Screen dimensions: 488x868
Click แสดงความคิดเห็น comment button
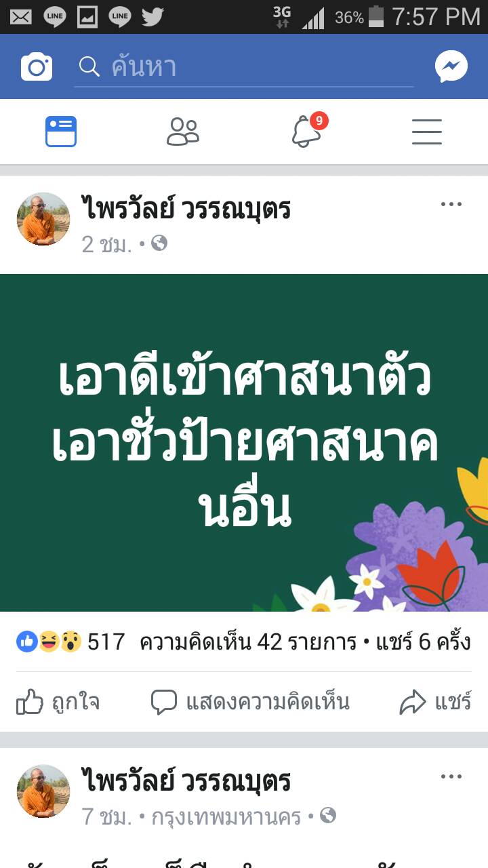[250, 703]
